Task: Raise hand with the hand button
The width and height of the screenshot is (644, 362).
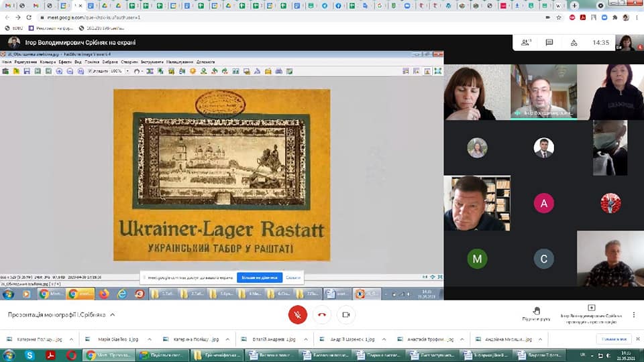Action: click(x=536, y=311)
